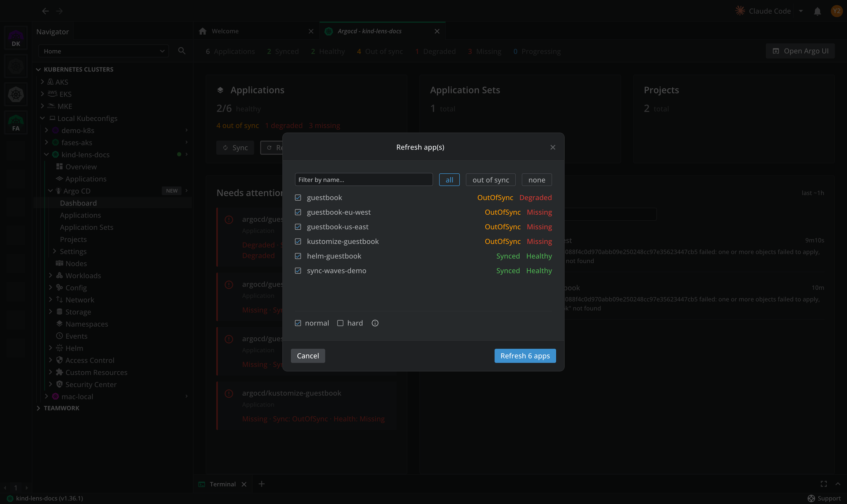Open the Home dropdown in Navigator
The image size is (847, 504).
click(x=104, y=51)
